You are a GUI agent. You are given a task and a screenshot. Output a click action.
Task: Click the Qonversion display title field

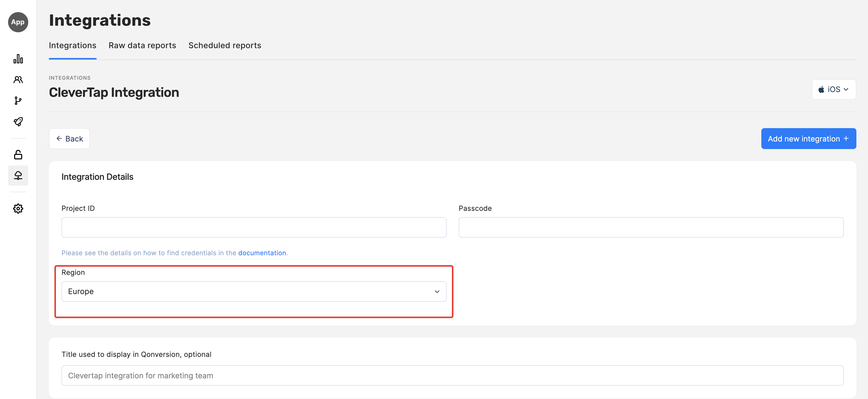452,375
